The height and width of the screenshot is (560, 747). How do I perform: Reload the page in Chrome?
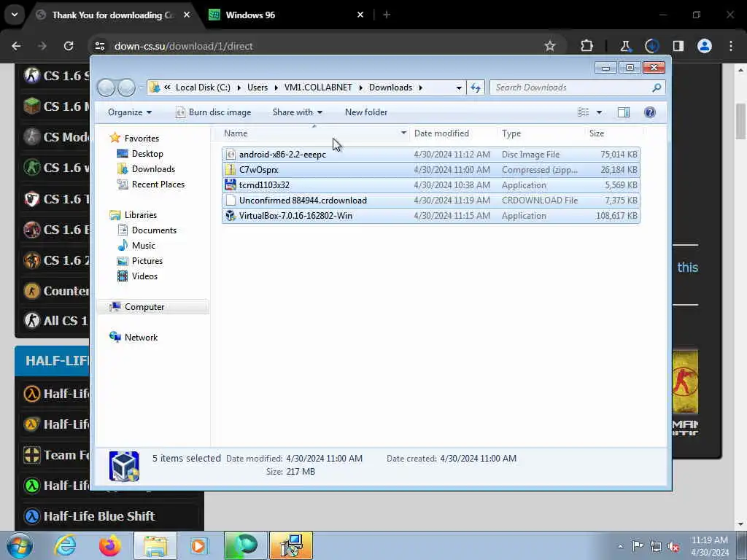[x=69, y=46]
